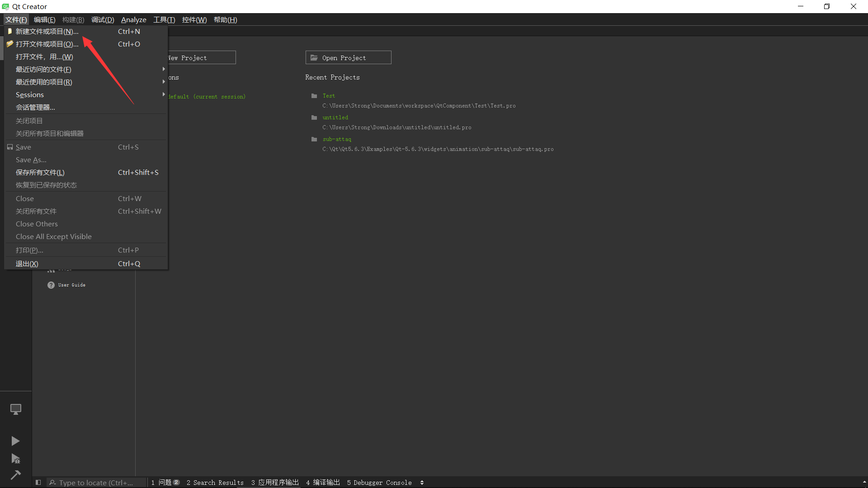This screenshot has width=868, height=488.
Task: Click the Start Debugging icon in sidebar
Action: (x=15, y=459)
